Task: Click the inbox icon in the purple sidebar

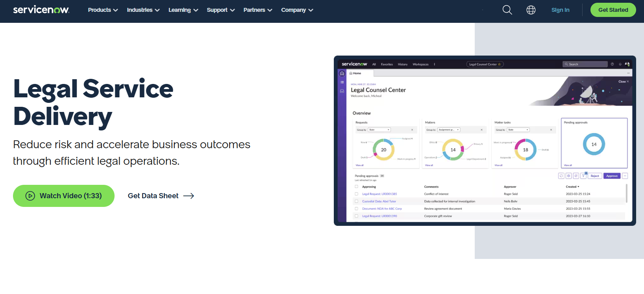Action: tap(342, 91)
